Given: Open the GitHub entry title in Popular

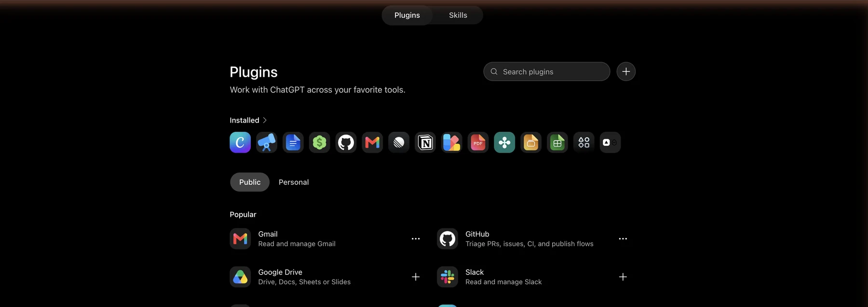Looking at the screenshot, I should click(477, 234).
